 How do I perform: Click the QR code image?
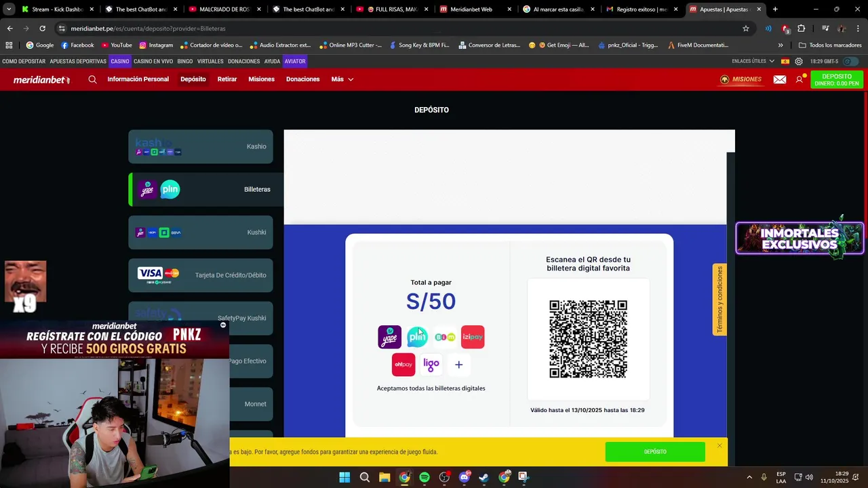point(588,339)
